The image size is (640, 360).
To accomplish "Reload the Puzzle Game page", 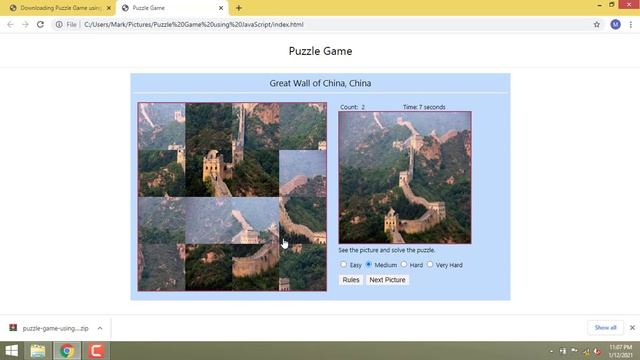I will (40, 24).
